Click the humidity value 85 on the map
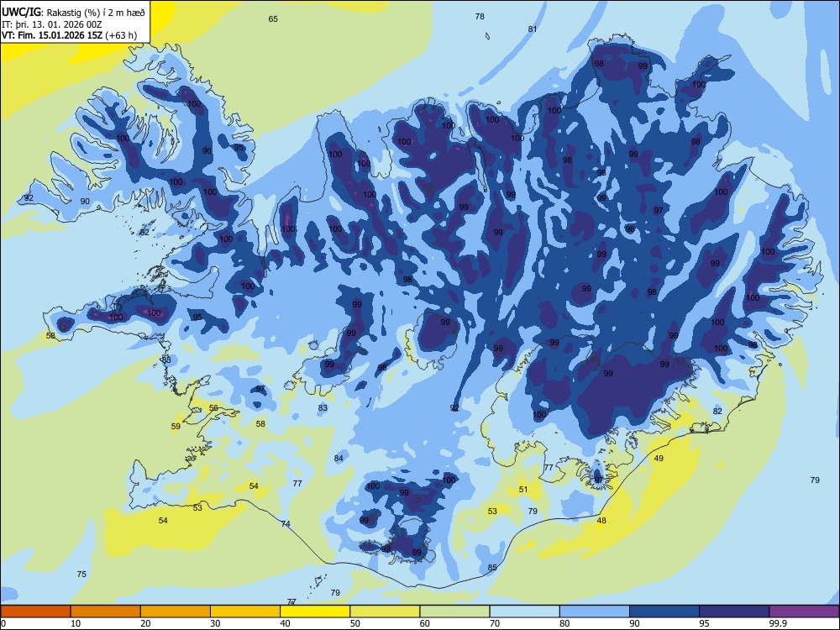The image size is (840, 630). pos(492,568)
